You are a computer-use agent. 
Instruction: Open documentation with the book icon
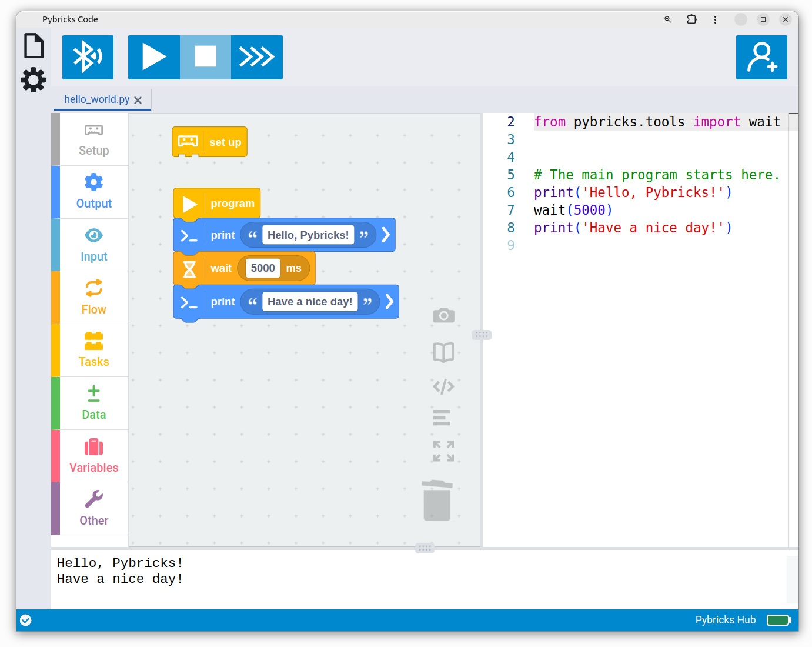443,352
